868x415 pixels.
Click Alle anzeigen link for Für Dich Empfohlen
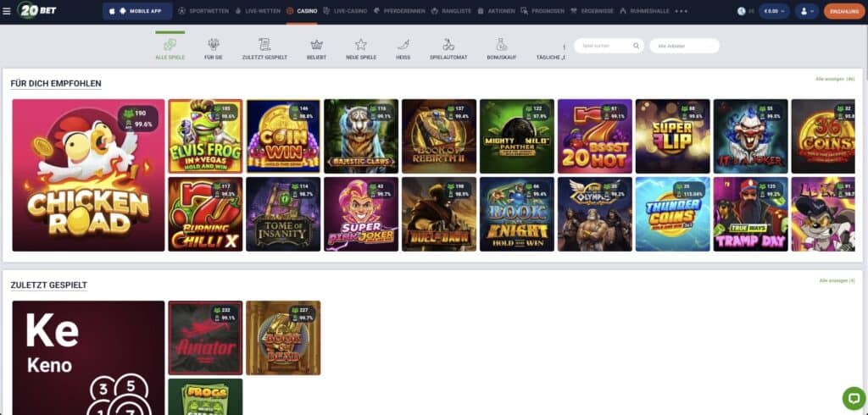tap(835, 79)
